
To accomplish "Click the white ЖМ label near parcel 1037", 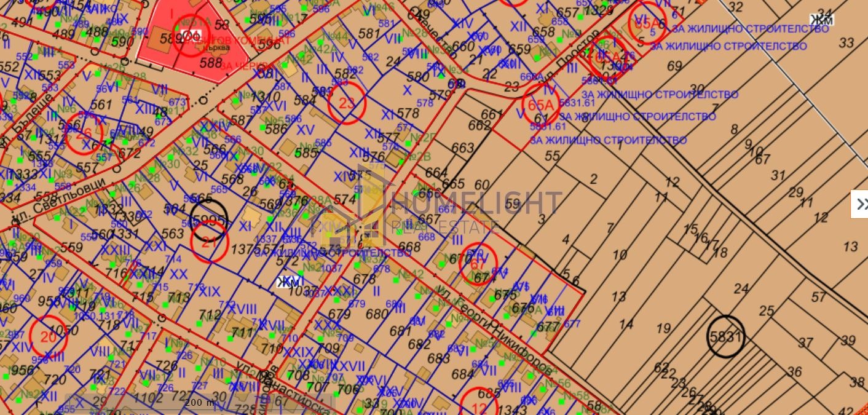I will point(290,282).
